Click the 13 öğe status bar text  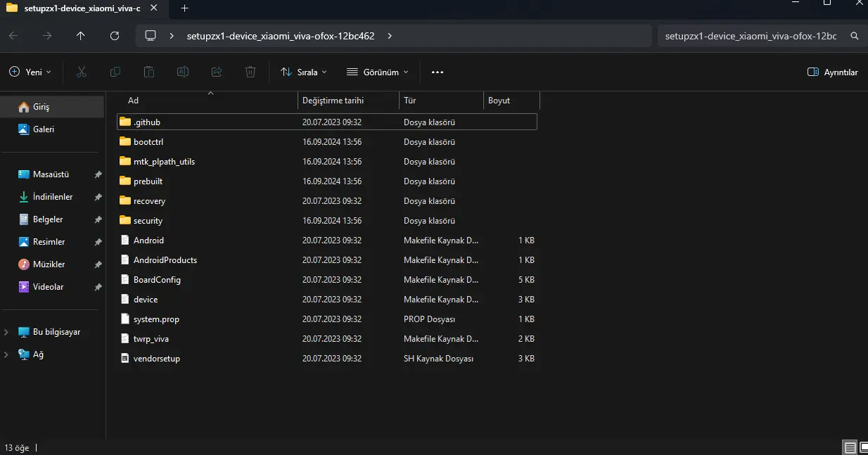tap(17, 447)
